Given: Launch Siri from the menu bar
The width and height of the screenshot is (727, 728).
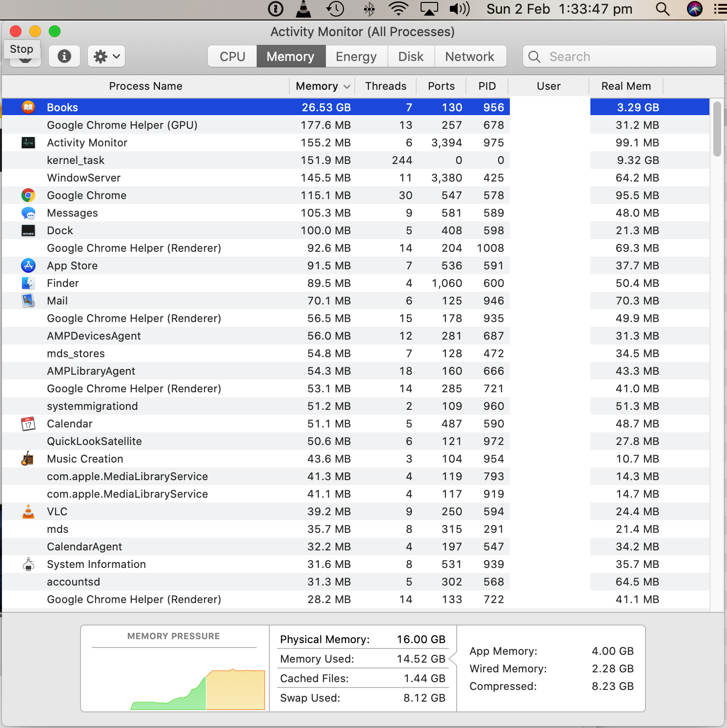Looking at the screenshot, I should (694, 9).
